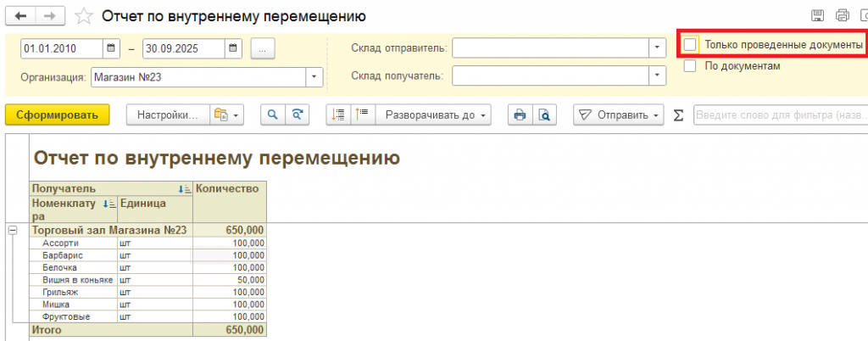Click the Итого row label
Viewport: 868px width, 341px height.
47,330
